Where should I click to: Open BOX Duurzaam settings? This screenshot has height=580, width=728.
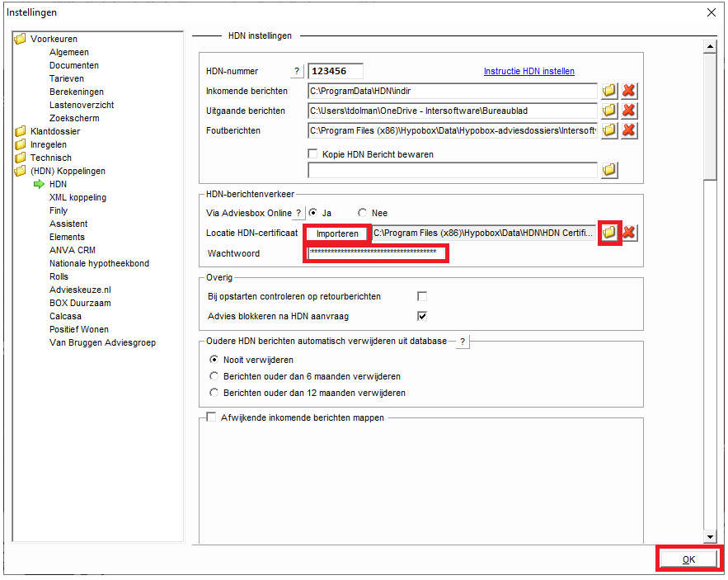click(x=80, y=303)
